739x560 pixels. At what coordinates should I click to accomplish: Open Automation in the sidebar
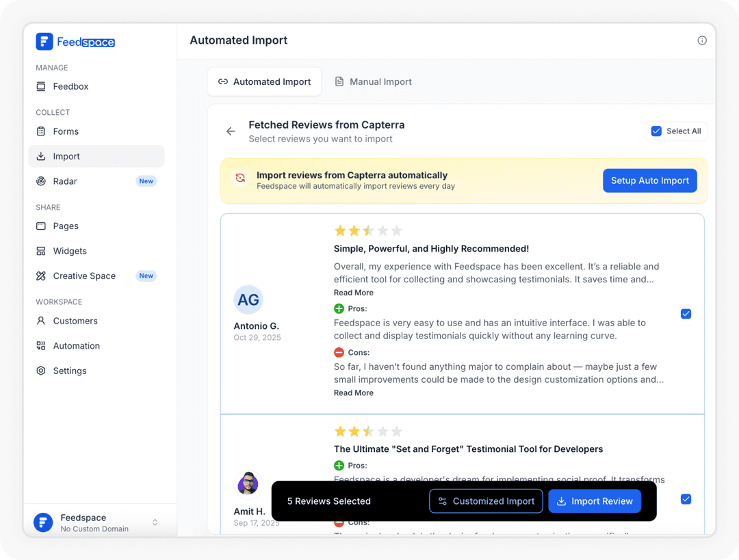point(96,346)
